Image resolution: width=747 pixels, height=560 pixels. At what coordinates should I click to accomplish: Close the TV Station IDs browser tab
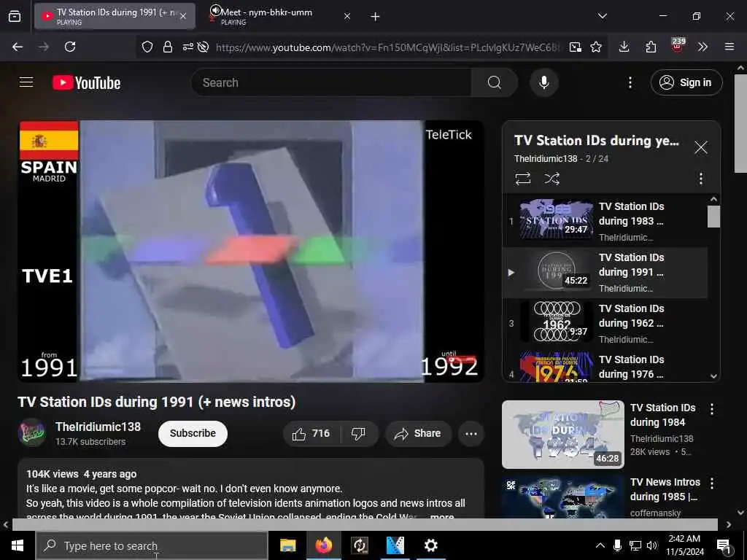point(183,17)
